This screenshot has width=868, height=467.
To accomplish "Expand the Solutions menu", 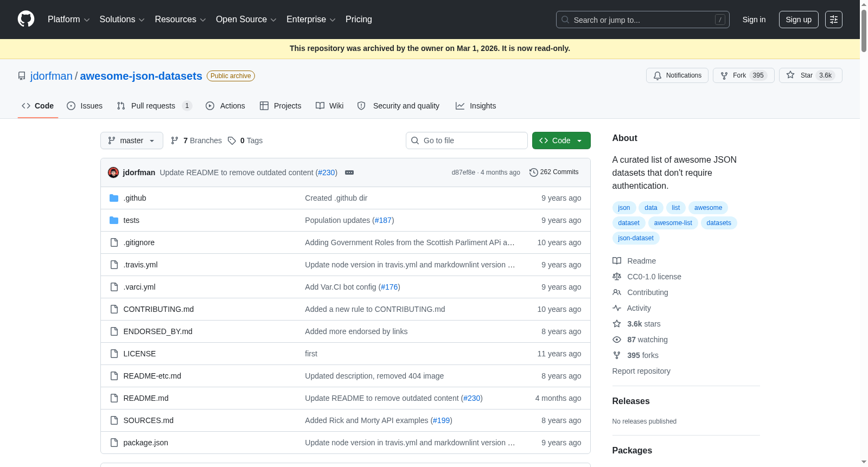I will point(122,20).
